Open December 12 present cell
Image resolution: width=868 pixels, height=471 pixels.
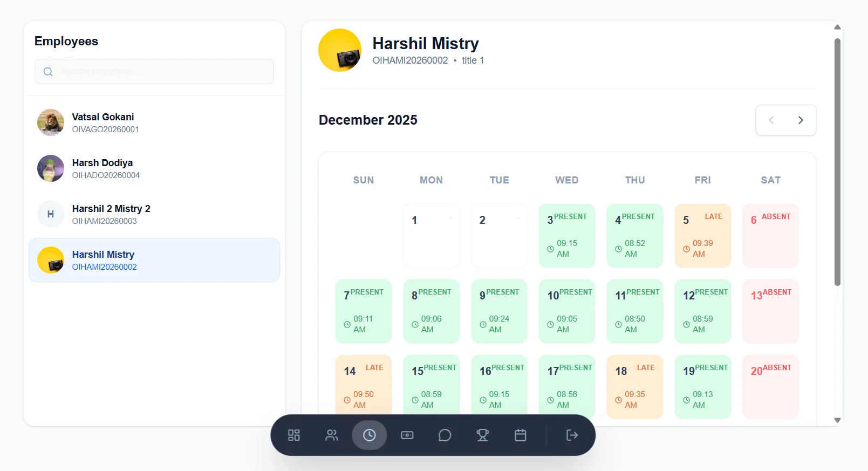703,311
